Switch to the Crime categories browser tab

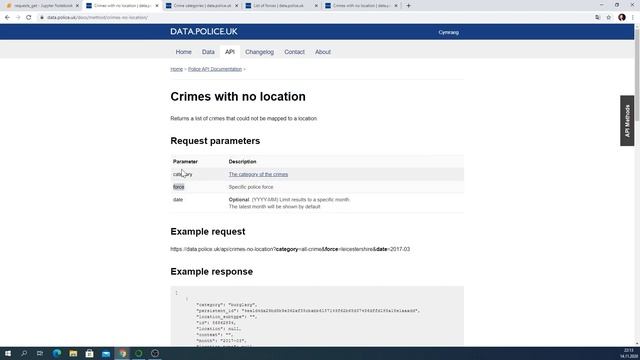coord(200,6)
